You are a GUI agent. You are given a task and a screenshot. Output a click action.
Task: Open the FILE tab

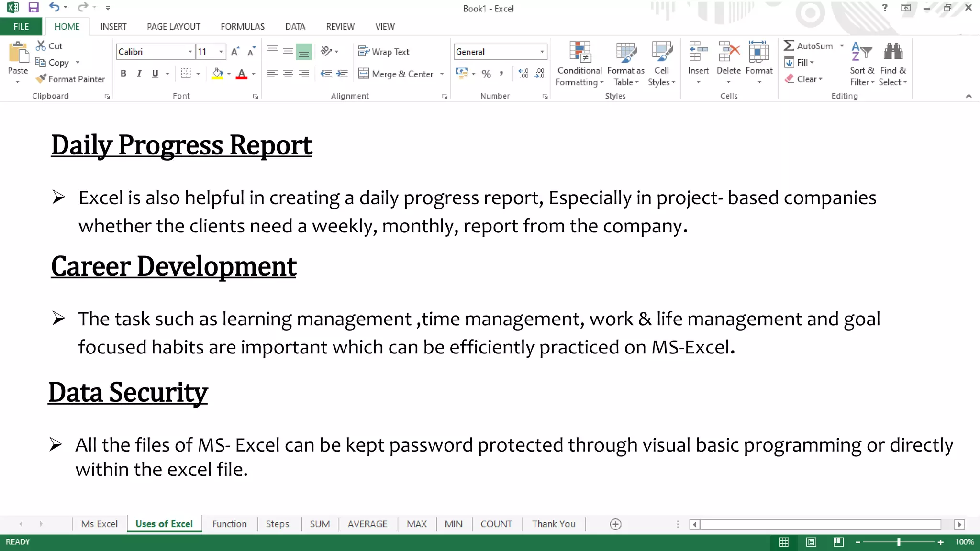[21, 27]
